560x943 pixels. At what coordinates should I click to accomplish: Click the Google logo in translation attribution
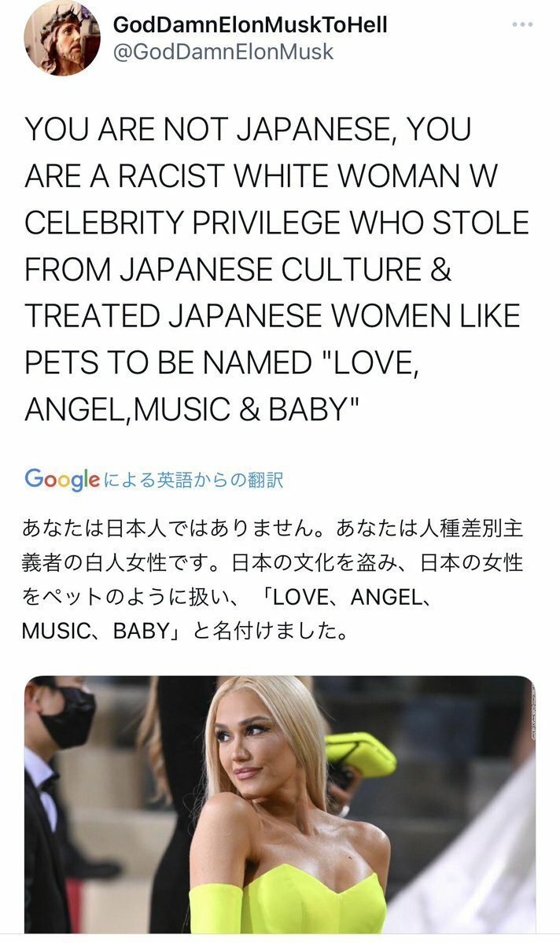(x=62, y=479)
